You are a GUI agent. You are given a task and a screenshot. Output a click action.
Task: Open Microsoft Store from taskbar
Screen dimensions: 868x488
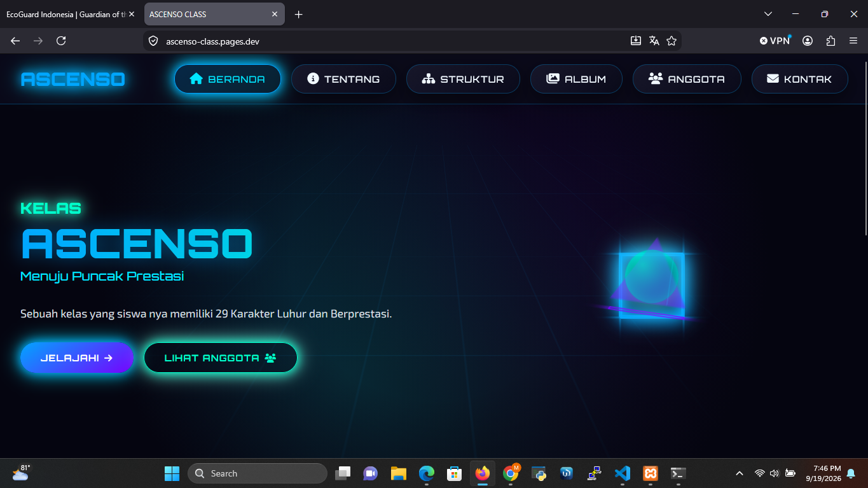click(x=454, y=473)
